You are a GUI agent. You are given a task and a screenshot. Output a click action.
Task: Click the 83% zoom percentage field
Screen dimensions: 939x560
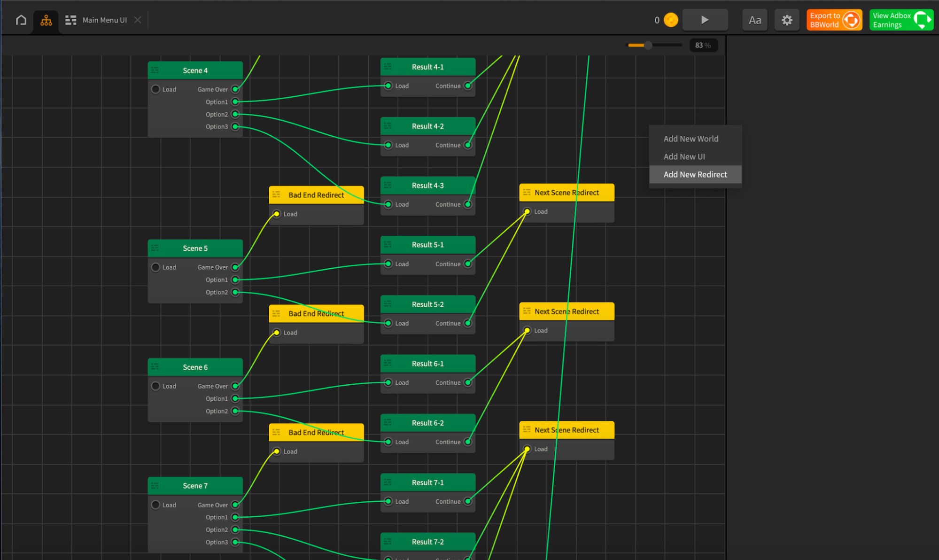703,46
